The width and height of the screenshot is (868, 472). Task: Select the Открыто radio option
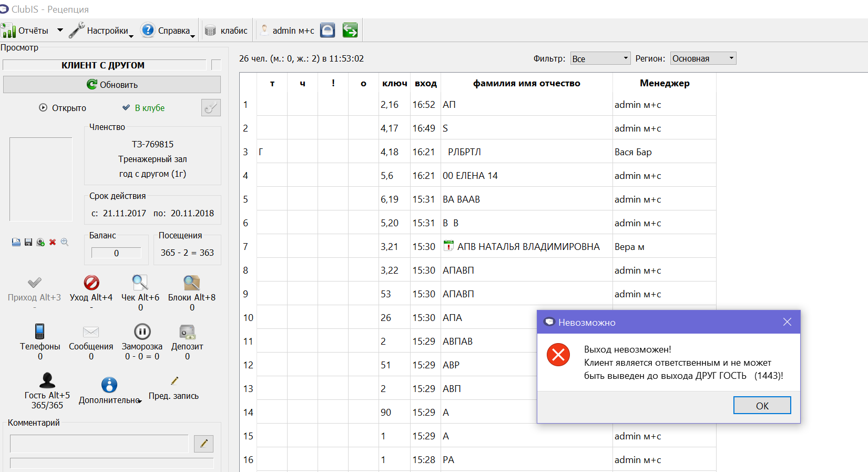tap(43, 107)
